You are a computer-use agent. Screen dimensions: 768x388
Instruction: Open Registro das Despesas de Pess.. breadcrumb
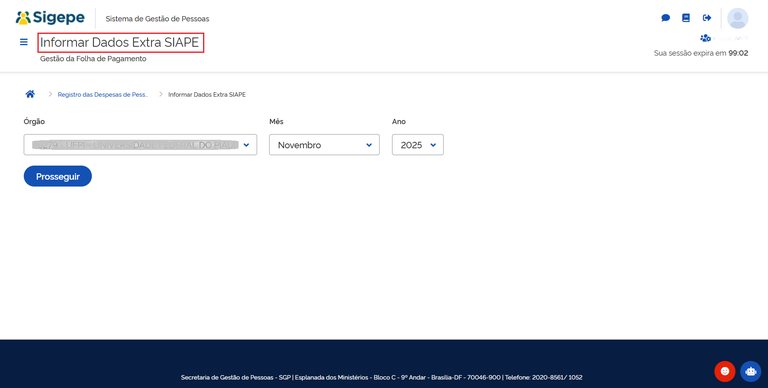click(103, 95)
